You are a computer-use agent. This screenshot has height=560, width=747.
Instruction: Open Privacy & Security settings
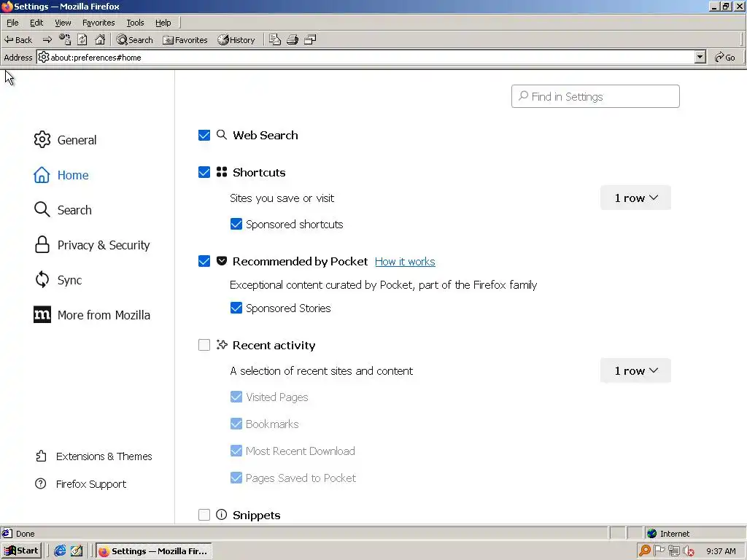92,245
